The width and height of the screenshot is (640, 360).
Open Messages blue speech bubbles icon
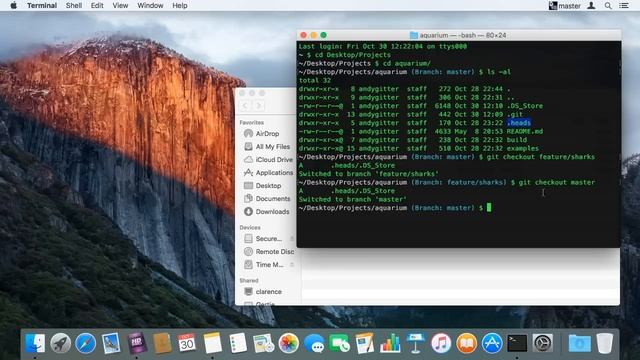tap(314, 343)
